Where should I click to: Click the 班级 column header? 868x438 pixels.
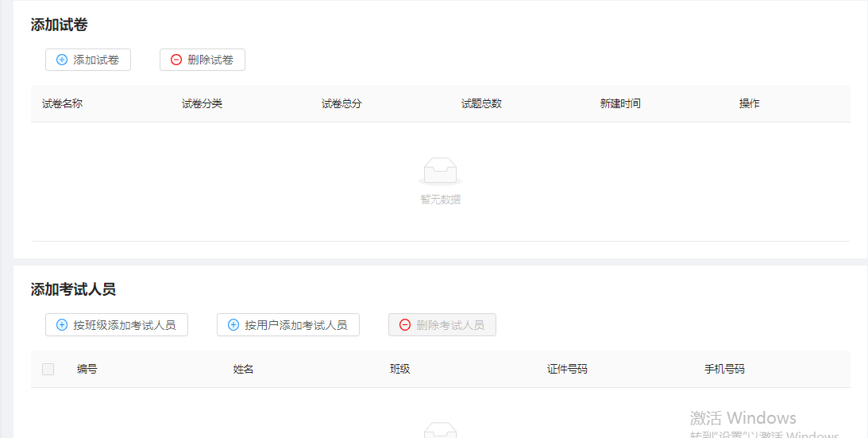click(400, 370)
